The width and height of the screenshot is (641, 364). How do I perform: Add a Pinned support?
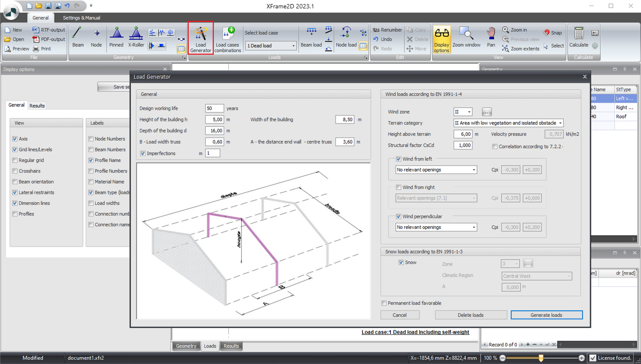point(117,37)
